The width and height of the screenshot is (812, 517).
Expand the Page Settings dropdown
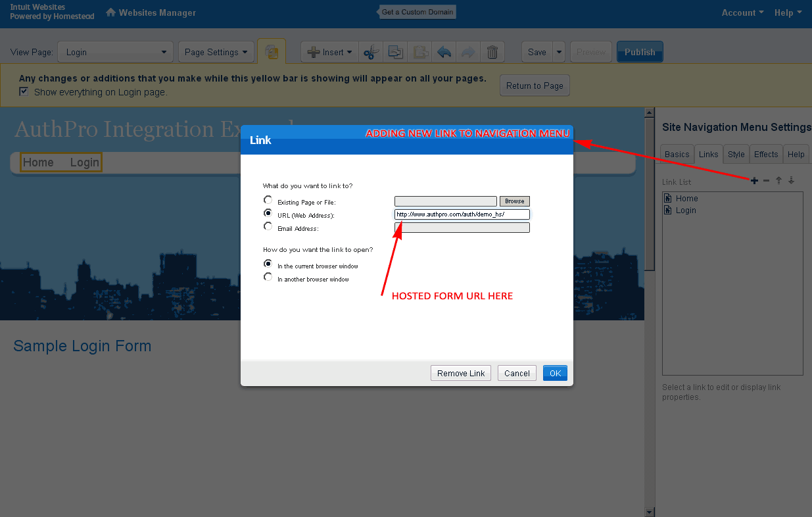pos(216,52)
